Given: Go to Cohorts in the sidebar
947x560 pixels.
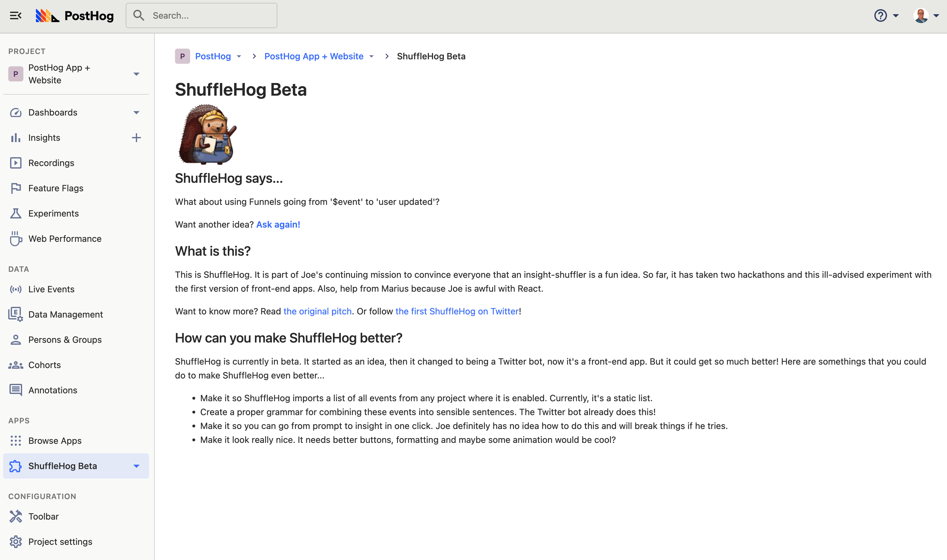Looking at the screenshot, I should (45, 365).
